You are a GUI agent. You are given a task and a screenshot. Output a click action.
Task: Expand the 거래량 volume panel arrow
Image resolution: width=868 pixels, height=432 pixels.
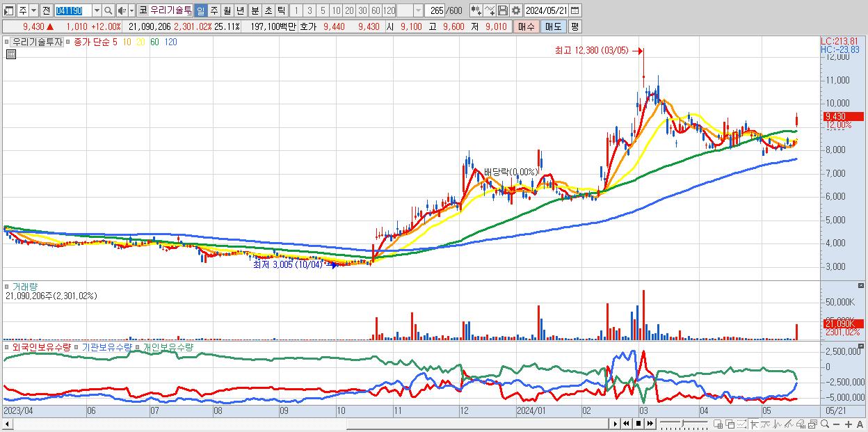[7, 286]
